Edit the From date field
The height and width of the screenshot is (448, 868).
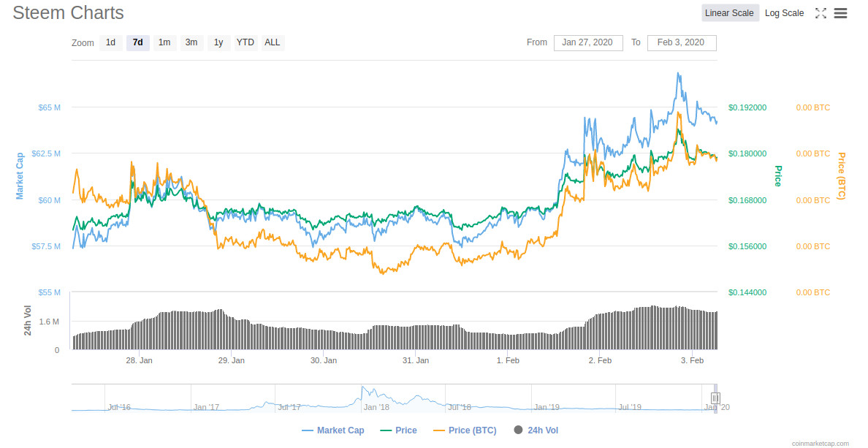pos(588,42)
